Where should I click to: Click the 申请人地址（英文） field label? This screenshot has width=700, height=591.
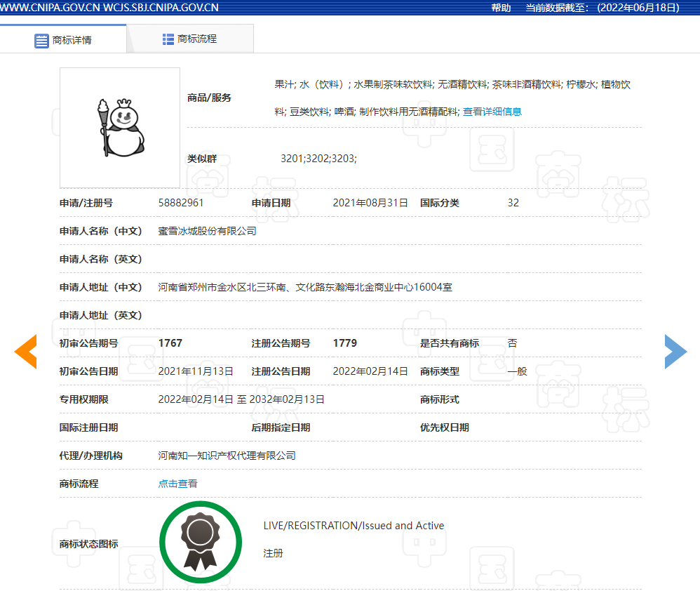click(x=100, y=315)
